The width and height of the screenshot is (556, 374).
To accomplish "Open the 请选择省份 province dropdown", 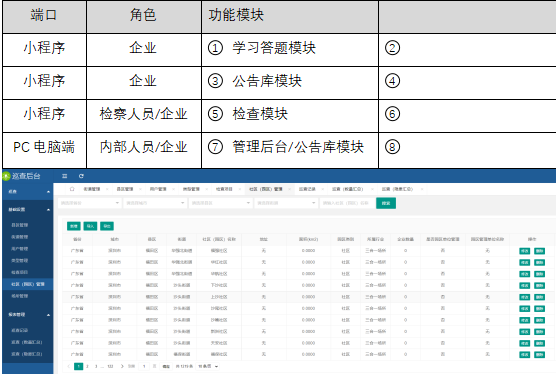I will point(89,203).
